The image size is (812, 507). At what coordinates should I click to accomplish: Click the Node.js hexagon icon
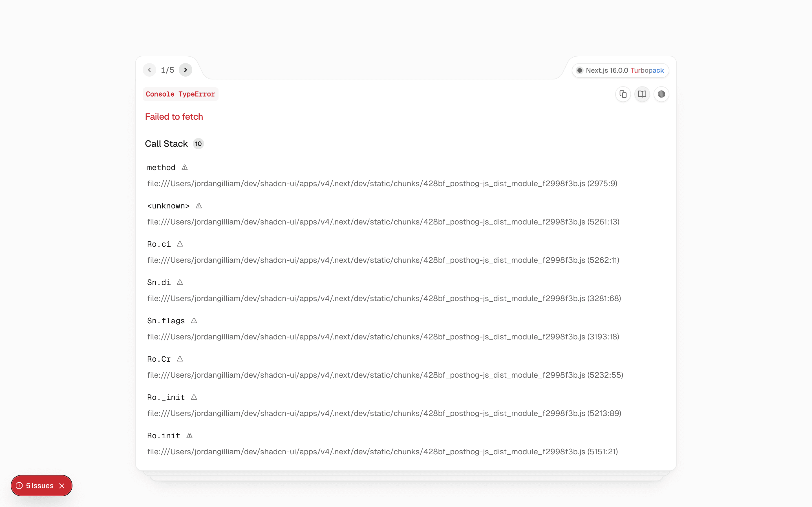coord(661,94)
